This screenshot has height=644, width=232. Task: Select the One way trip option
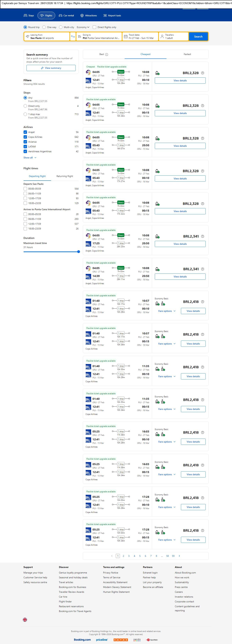coord(44,27)
